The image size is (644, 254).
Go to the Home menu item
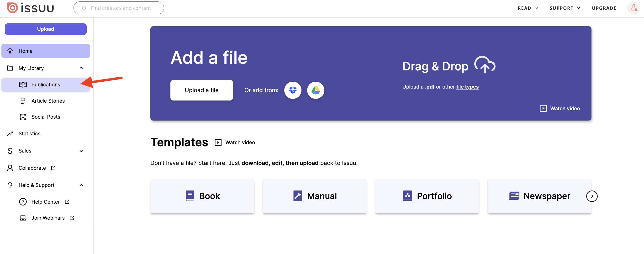(25, 51)
